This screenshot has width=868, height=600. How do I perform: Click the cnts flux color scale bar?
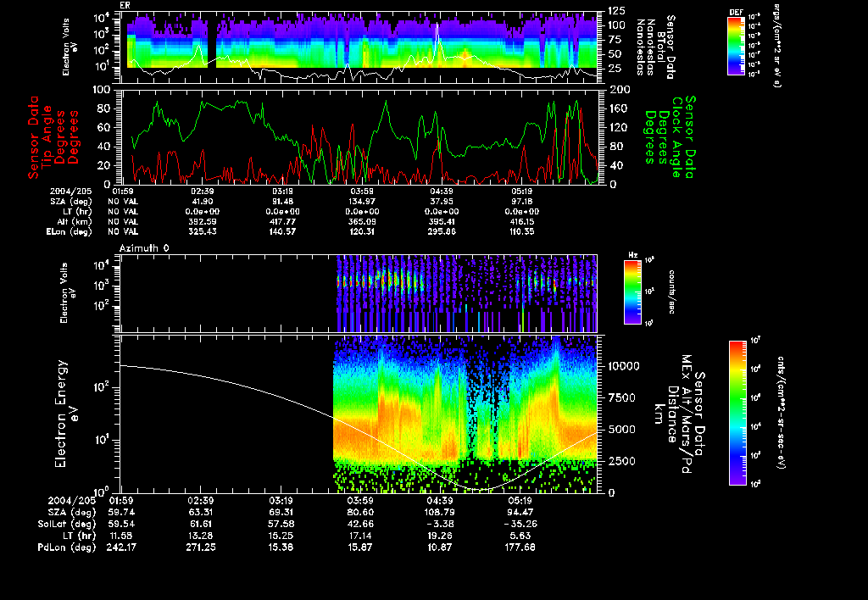tap(737, 413)
